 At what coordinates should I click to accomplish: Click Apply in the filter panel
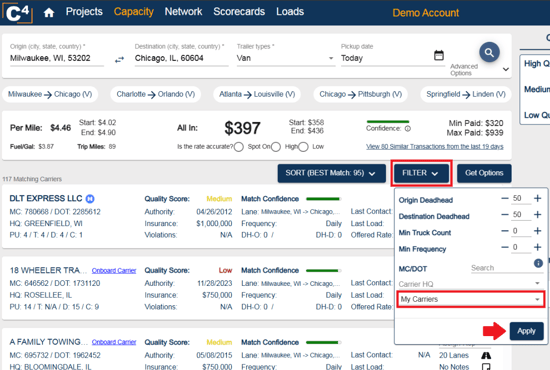coord(526,331)
